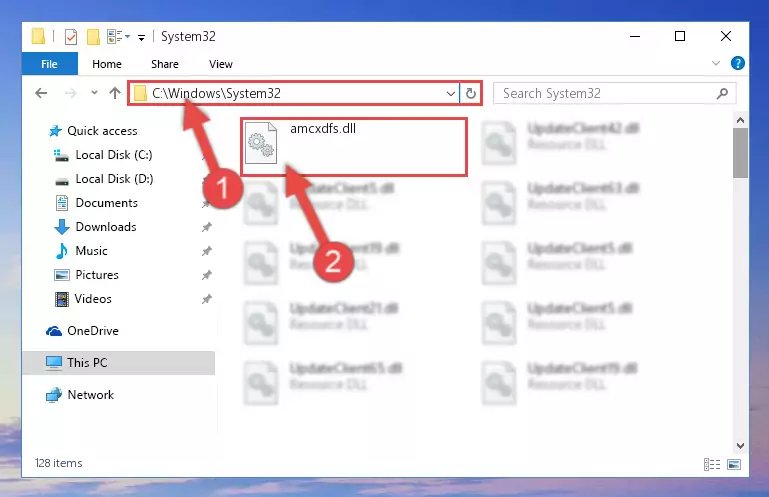Open recent locations dropdown arrow
Image resolution: width=769 pixels, height=497 pixels.
[x=94, y=93]
